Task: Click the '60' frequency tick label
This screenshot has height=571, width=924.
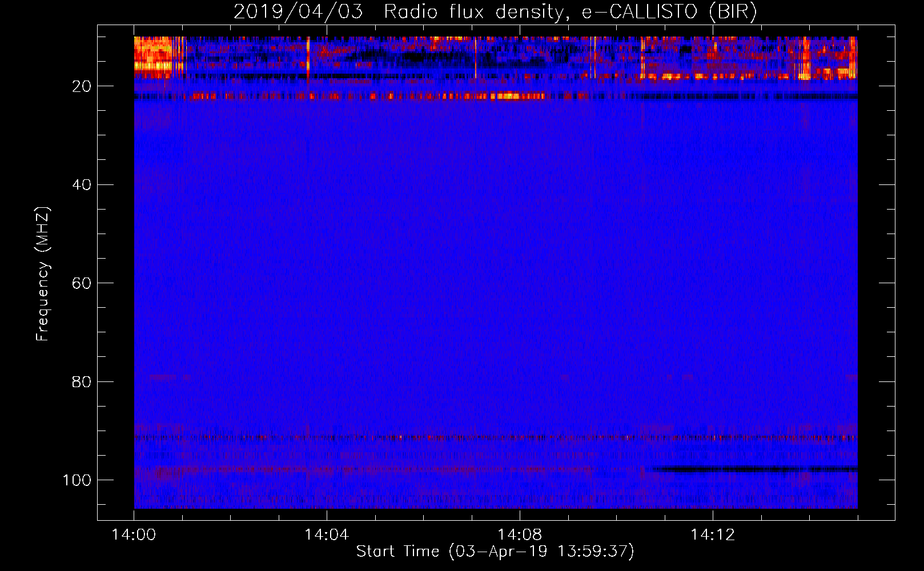Action: (82, 283)
